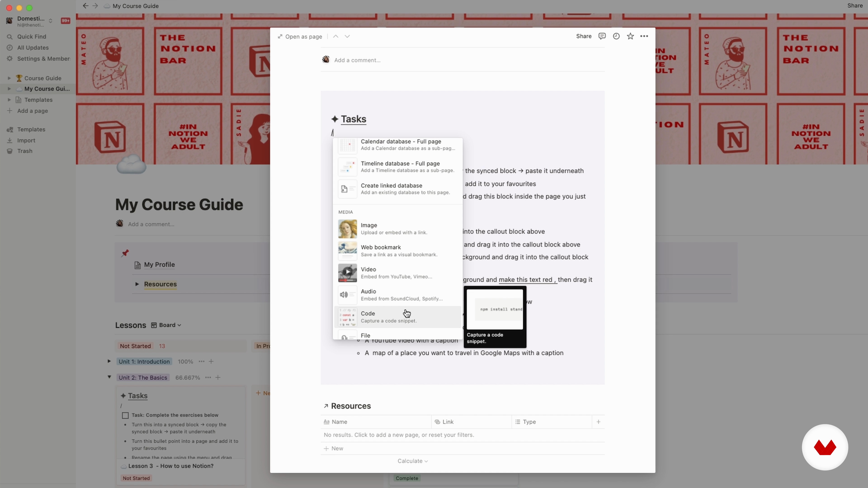The image size is (868, 488).
Task: Select Create linked database option
Action: [398, 189]
